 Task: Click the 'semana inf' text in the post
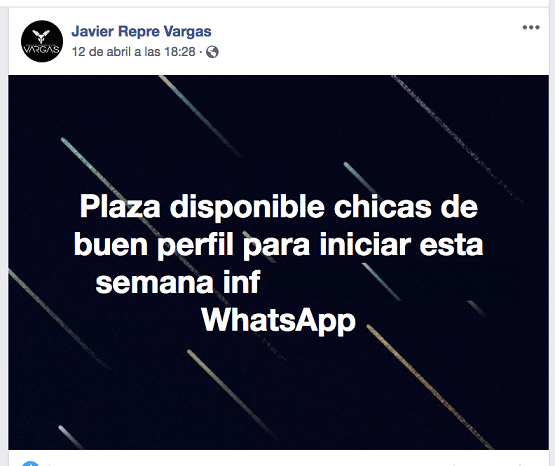[x=178, y=282]
